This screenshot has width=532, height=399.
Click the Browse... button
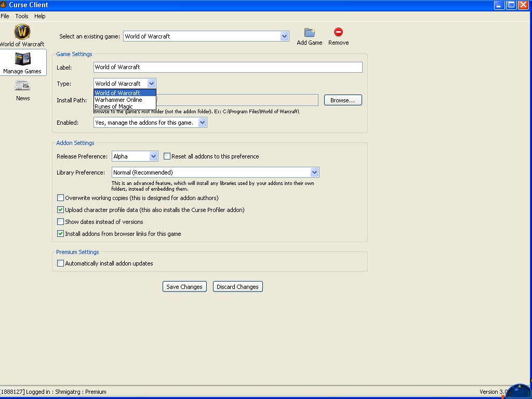(x=343, y=100)
